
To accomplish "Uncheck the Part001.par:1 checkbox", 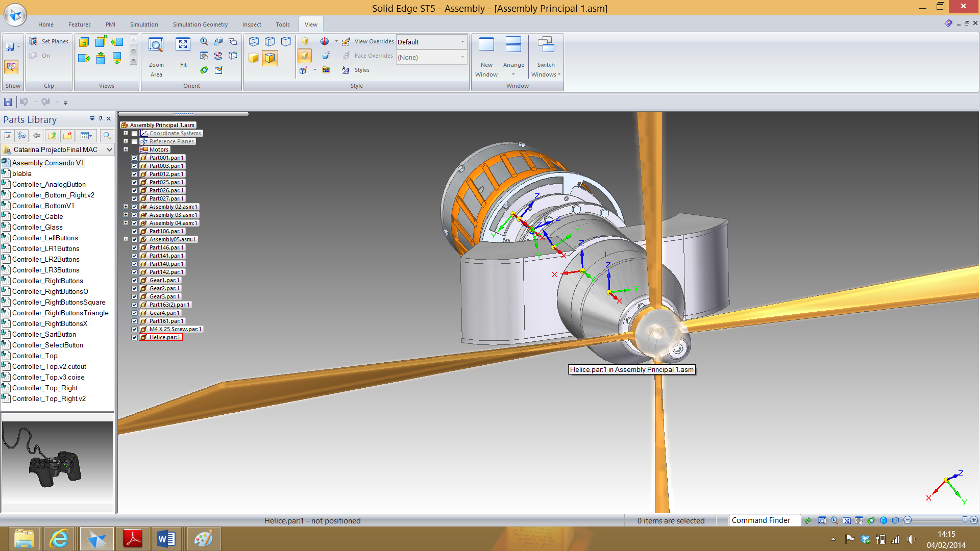I will (135, 158).
